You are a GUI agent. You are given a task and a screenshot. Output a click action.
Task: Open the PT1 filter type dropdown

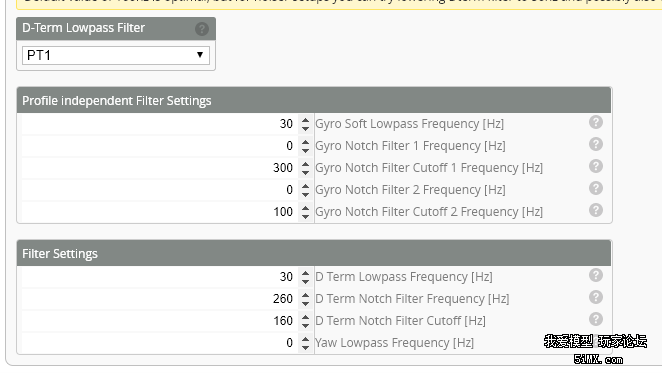(x=116, y=55)
